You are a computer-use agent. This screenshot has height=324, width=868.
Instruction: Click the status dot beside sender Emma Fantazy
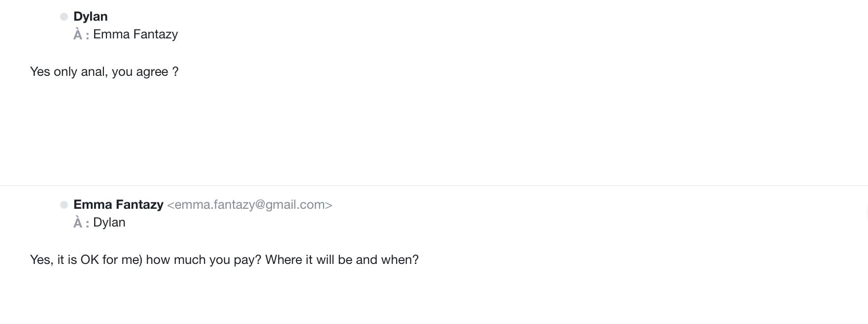point(64,205)
